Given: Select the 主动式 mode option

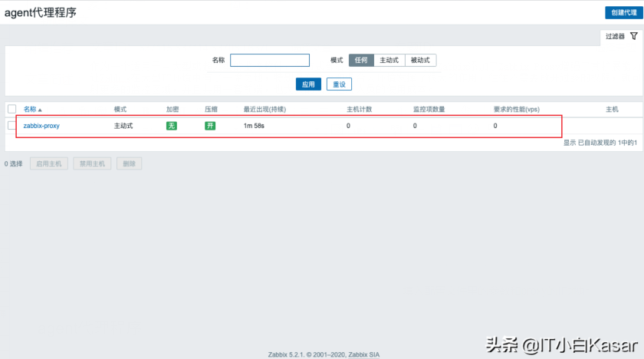Looking at the screenshot, I should pos(389,60).
